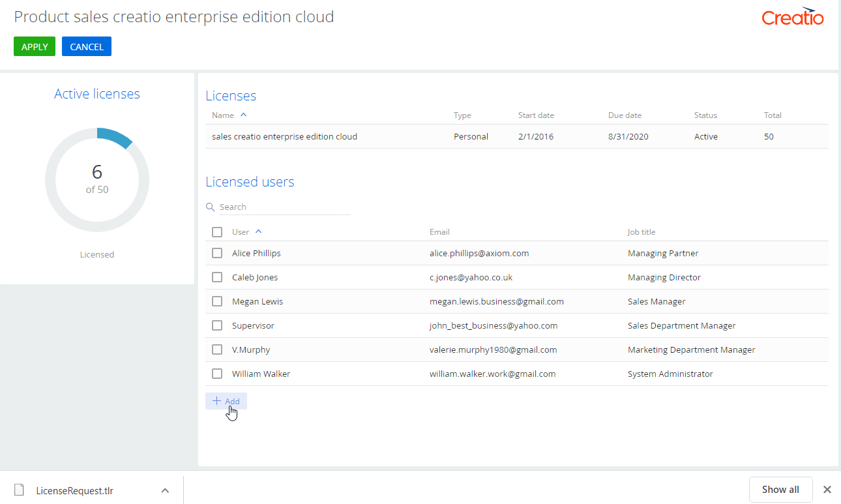Click the green APPLY button
This screenshot has height=504, width=841.
tap(35, 46)
